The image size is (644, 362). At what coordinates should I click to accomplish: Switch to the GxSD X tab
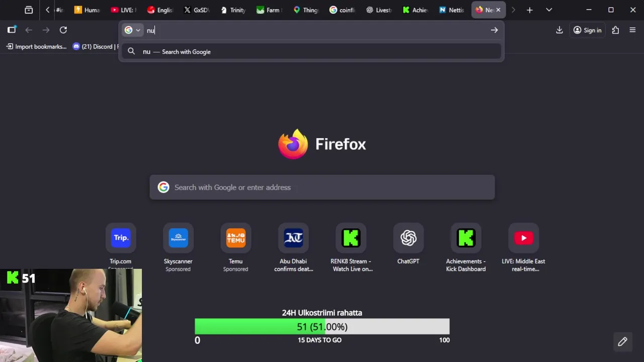pyautogui.click(x=196, y=10)
